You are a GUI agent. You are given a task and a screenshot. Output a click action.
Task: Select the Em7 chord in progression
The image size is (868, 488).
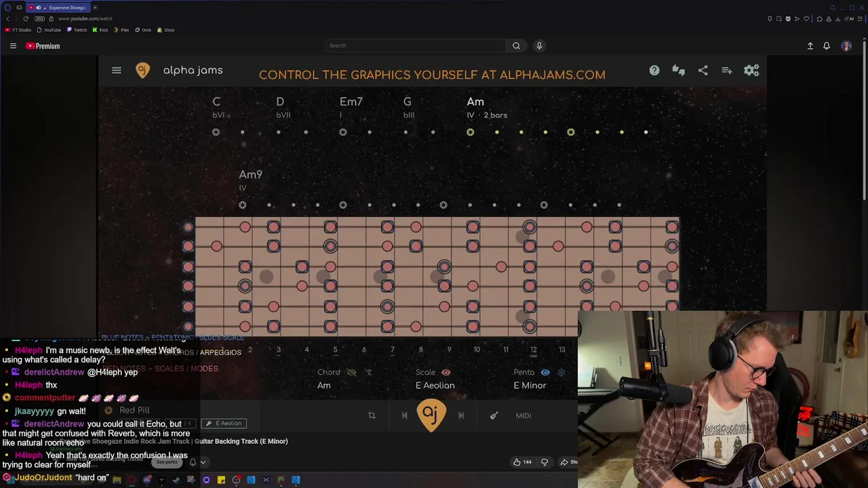(x=351, y=102)
